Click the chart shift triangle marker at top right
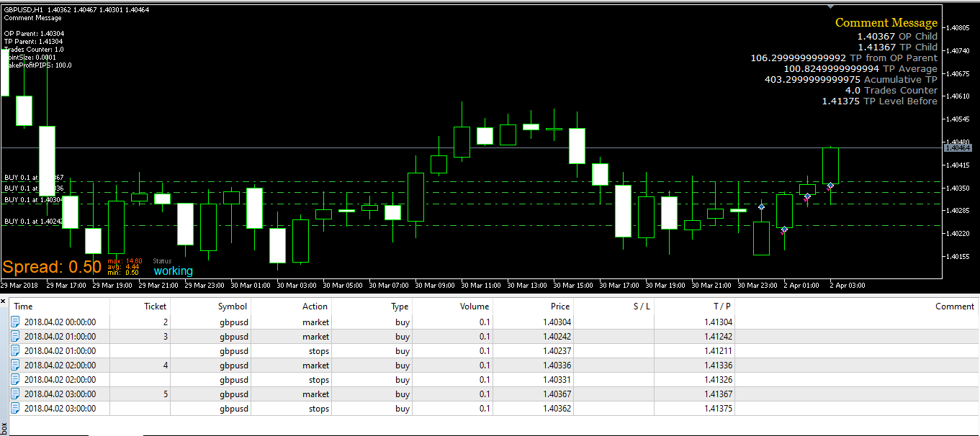The height and width of the screenshot is (436, 980). tap(830, 7)
